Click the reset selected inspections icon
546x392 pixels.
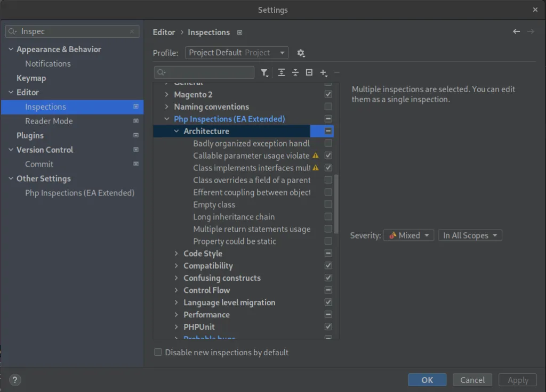pos(309,72)
